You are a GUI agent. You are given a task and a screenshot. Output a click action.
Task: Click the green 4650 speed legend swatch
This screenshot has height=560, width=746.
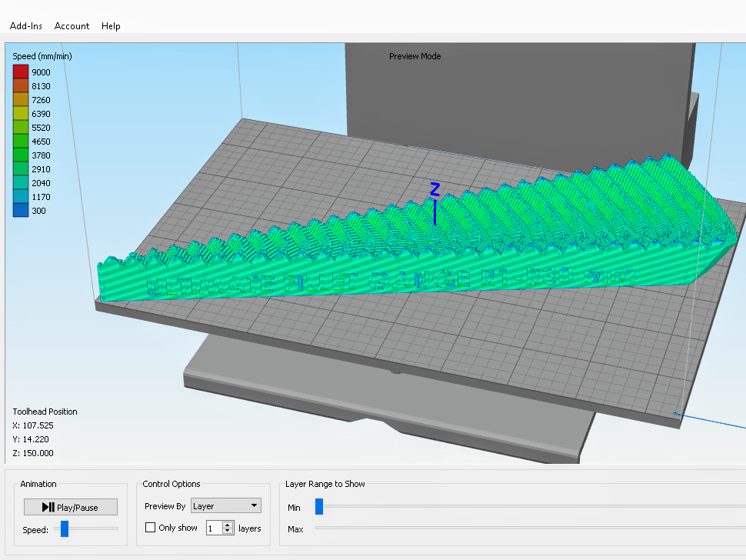click(x=21, y=141)
